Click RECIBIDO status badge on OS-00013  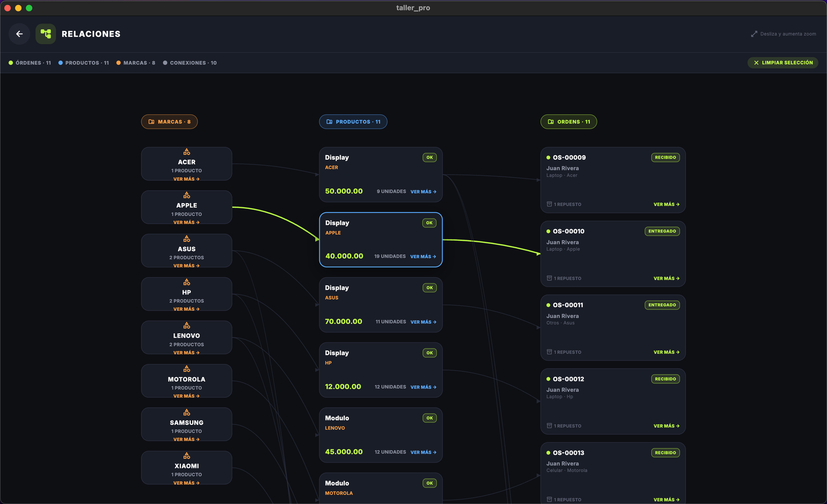665,453
